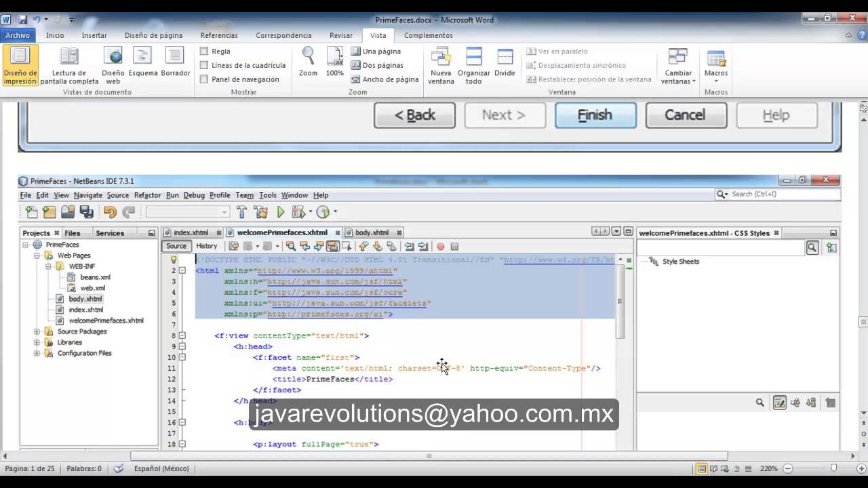The width and height of the screenshot is (868, 488).
Task: Select Outline view icon in status bar
Action: (738, 468)
